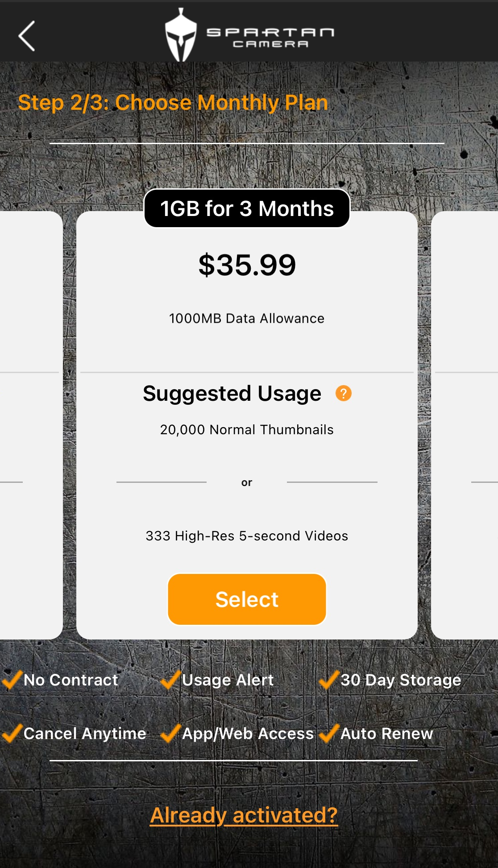Tap the 1GB for 3 Months label
Image resolution: width=498 pixels, height=868 pixels.
coord(247,208)
